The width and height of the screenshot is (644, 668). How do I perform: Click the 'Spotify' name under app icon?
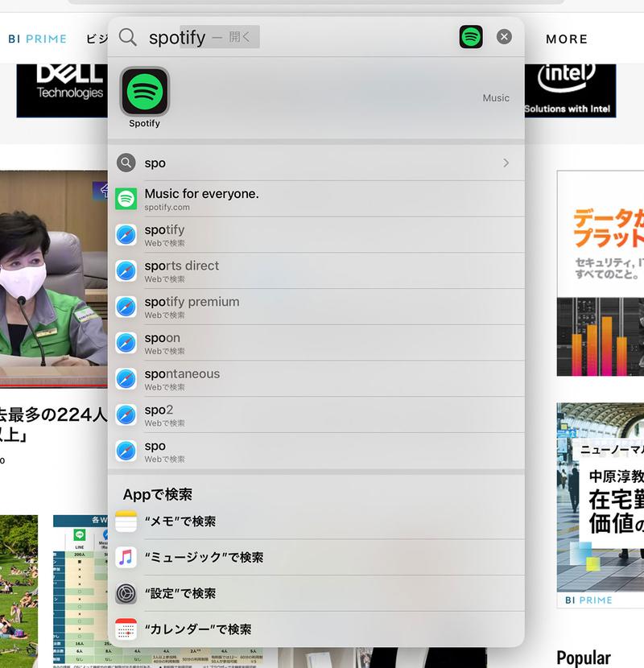[144, 124]
